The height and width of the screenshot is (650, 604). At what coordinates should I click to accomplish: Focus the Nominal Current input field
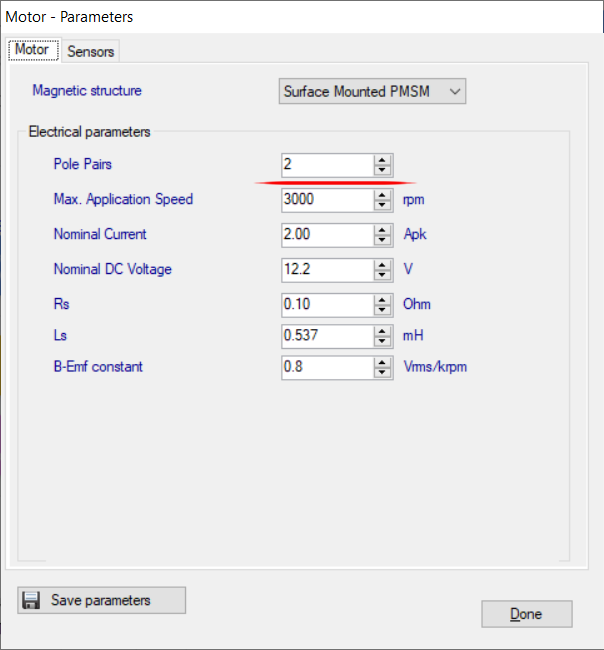coord(327,235)
